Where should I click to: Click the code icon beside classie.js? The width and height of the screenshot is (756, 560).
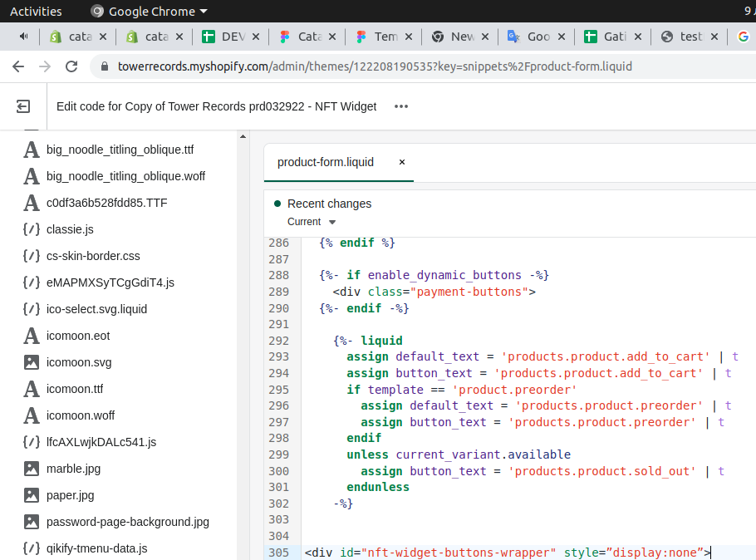click(32, 229)
